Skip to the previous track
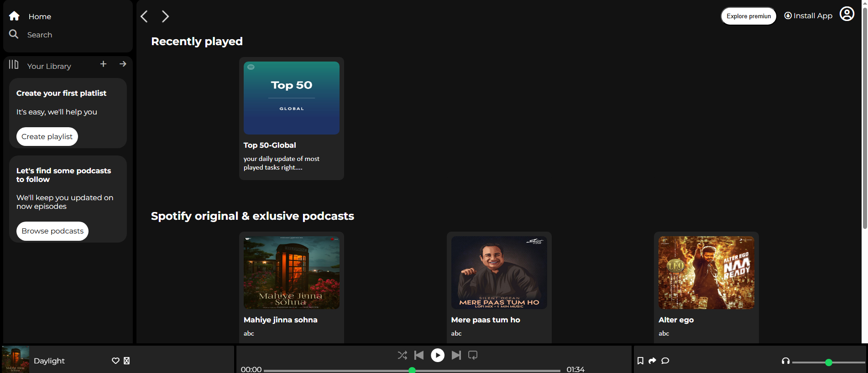 tap(419, 355)
